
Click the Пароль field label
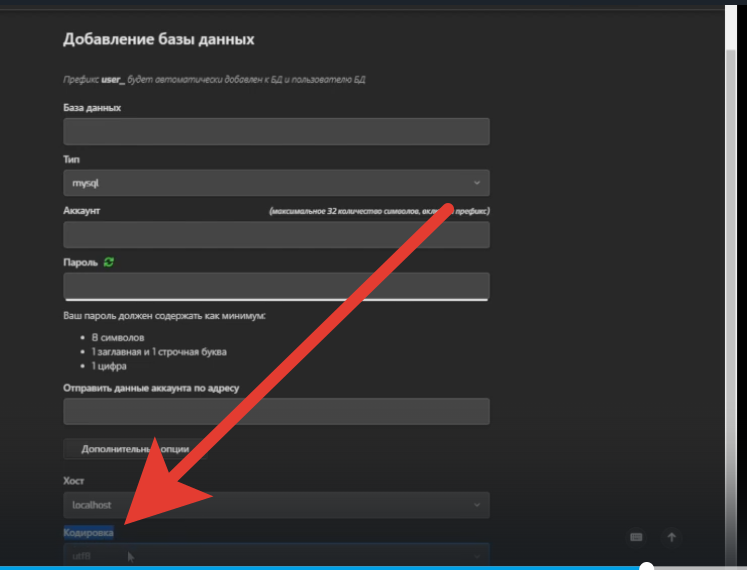(80, 262)
